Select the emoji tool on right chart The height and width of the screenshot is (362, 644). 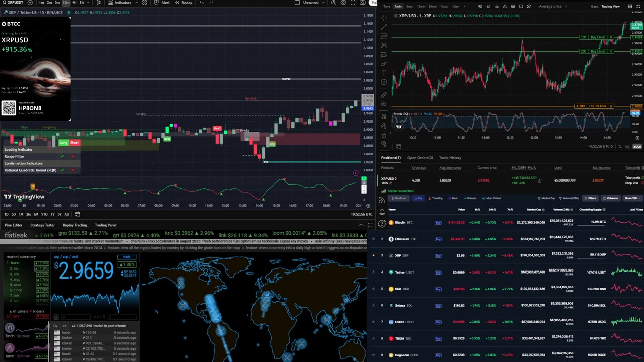click(384, 82)
